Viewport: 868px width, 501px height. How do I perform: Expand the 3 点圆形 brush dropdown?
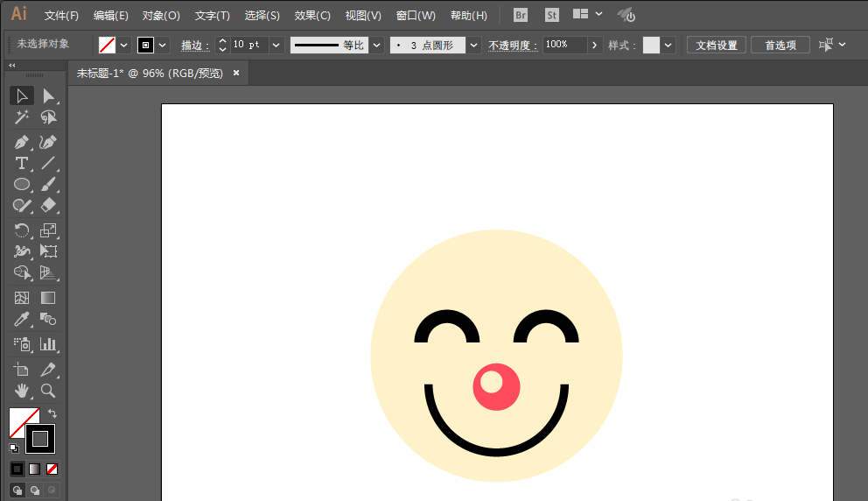click(473, 45)
